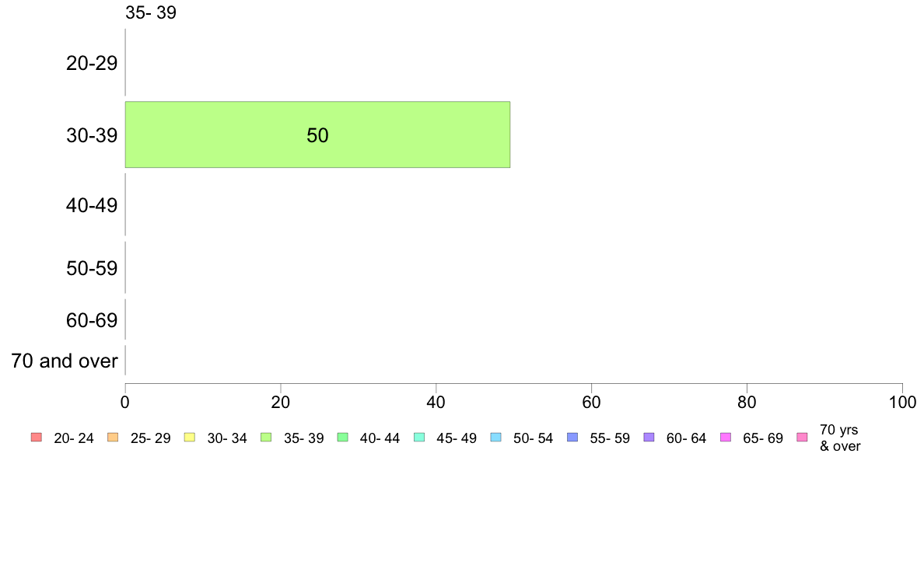Click the 20-29 axis category label
924x572 pixels.
click(92, 63)
